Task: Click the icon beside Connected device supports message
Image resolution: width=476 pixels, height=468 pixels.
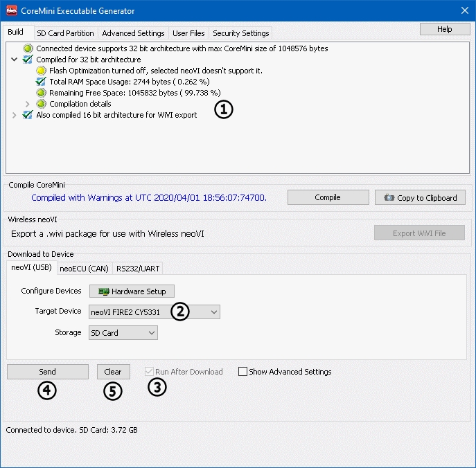Action: click(28, 48)
